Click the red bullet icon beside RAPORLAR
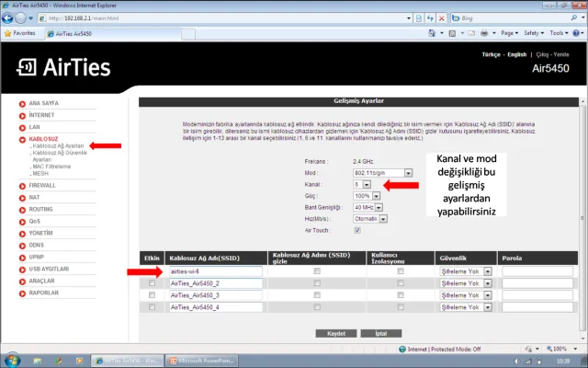This screenshot has height=368, width=588. (x=22, y=293)
